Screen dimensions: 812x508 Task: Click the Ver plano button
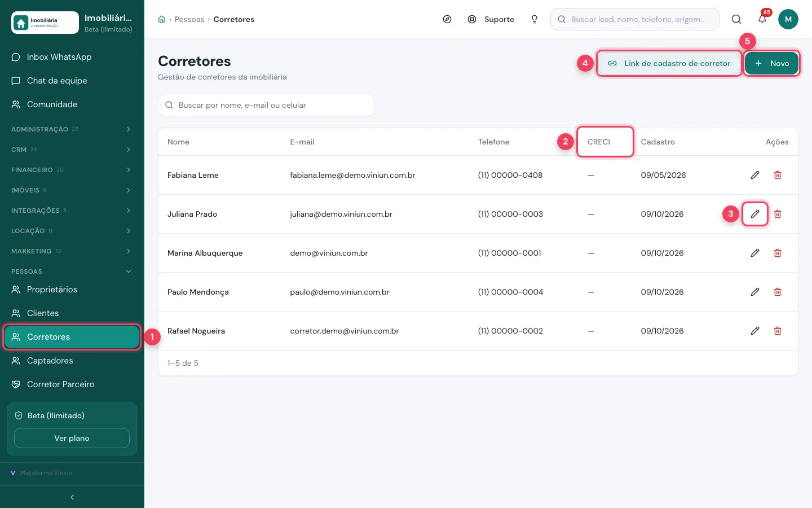pos(72,438)
